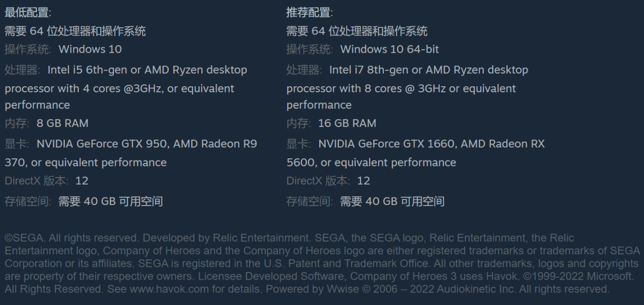
Task: Click the 'NVIDIA GeForce GTX 1660' graphics text
Action: point(386,144)
